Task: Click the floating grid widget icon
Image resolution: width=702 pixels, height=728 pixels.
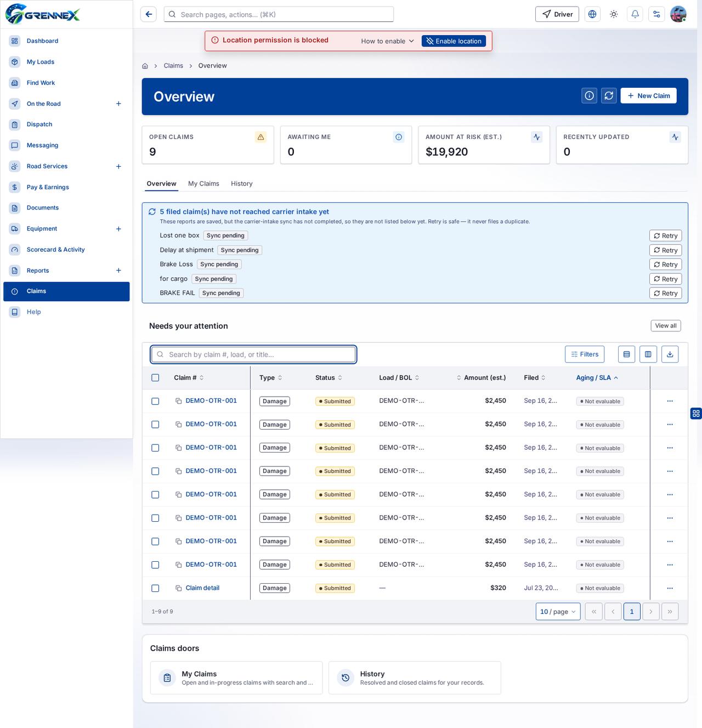Action: (696, 414)
